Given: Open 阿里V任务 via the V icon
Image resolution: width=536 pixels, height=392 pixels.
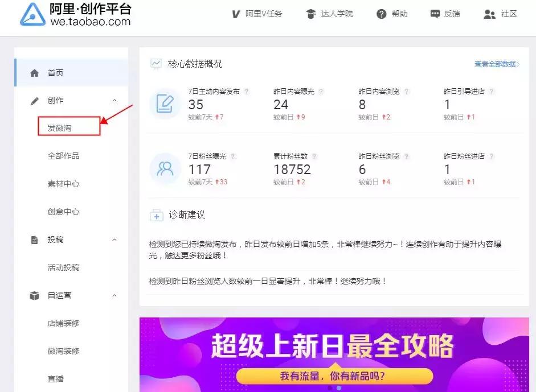Looking at the screenshot, I should [x=235, y=14].
